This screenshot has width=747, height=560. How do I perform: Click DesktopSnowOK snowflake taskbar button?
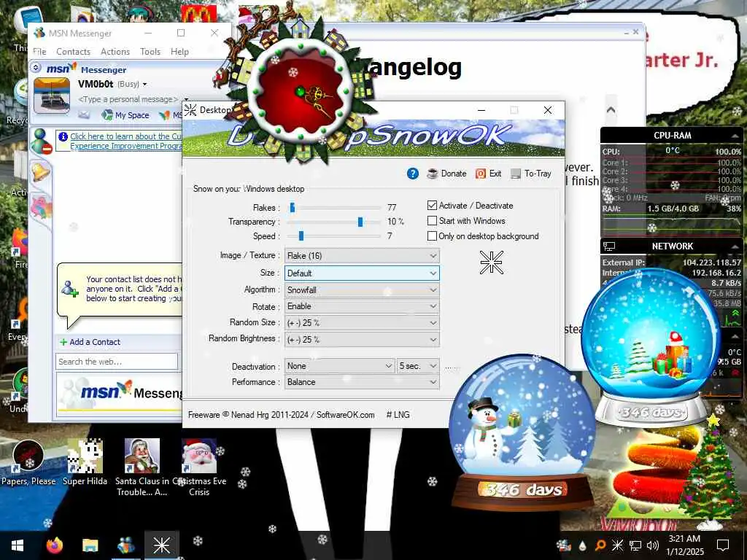point(161,545)
